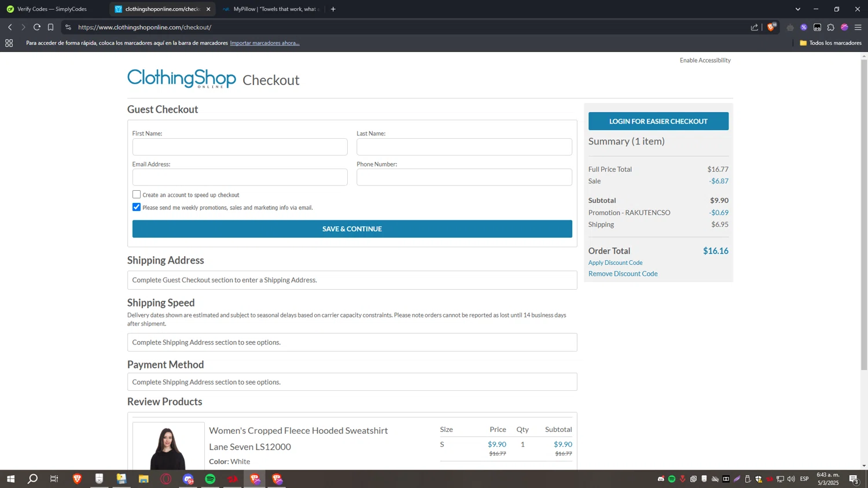Open the clock and date flyout

tap(827, 479)
